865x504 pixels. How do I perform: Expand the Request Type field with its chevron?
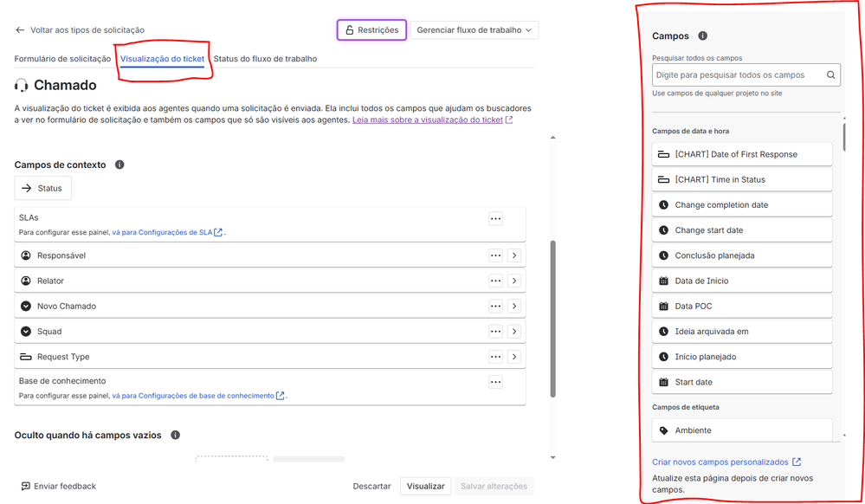[x=514, y=357]
